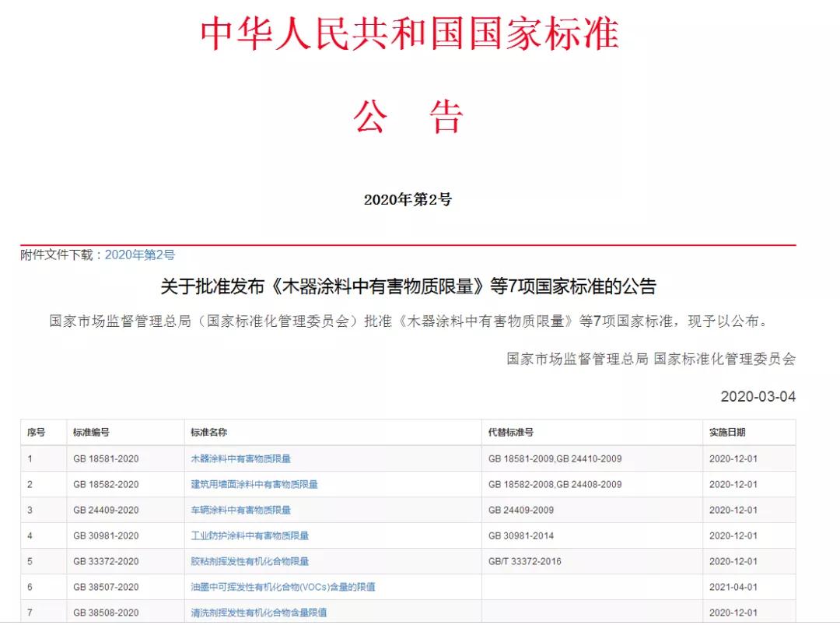Click the black 2020年第2号 announcement number heading

tap(408, 200)
